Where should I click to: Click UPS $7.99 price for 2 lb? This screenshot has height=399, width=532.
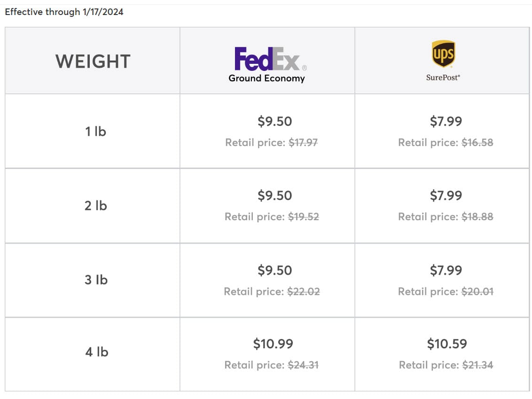coord(446,196)
